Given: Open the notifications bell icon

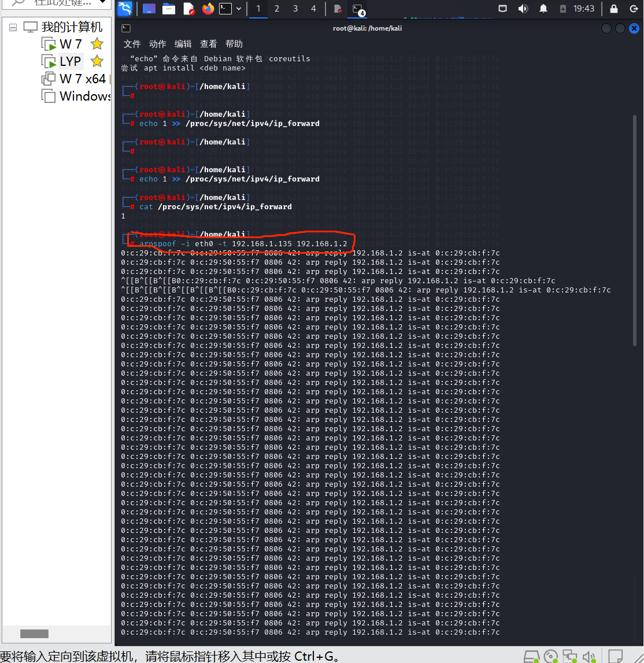Looking at the screenshot, I should (x=543, y=9).
